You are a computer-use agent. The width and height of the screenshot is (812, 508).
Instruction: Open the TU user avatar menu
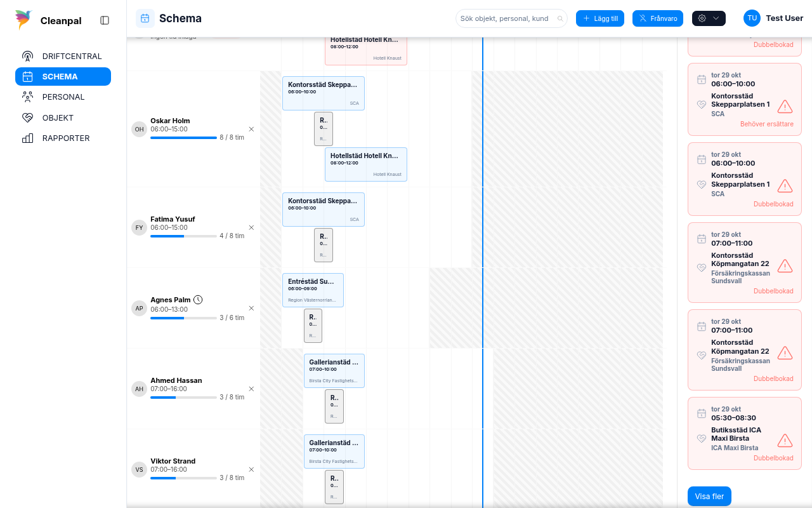click(x=752, y=18)
